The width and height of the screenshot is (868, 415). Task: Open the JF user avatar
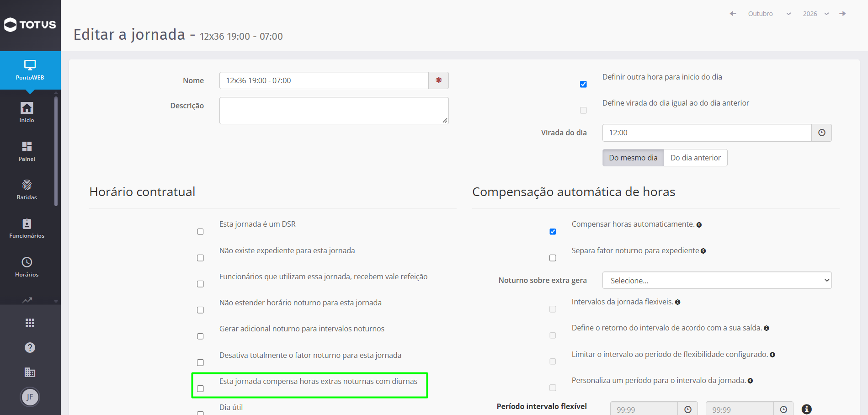coord(30,397)
